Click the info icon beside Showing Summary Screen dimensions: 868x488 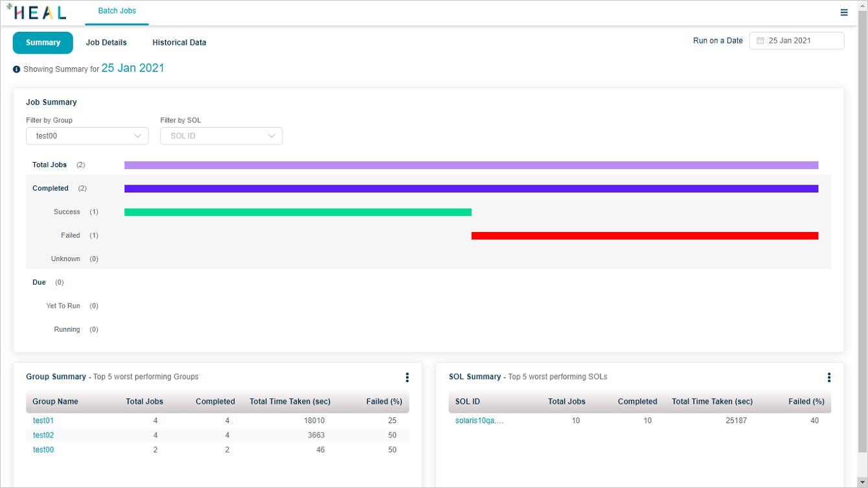(17, 69)
